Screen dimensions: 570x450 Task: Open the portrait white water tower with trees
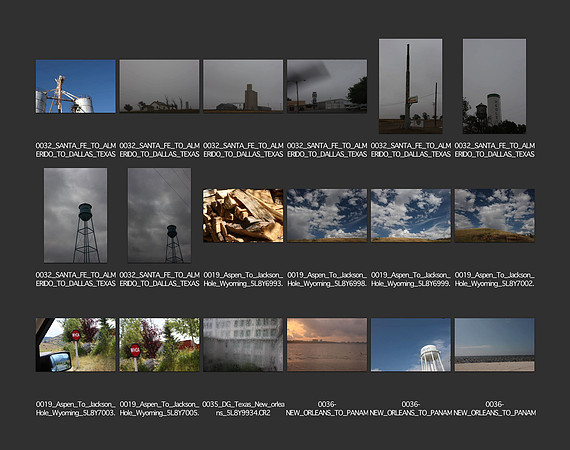click(494, 86)
